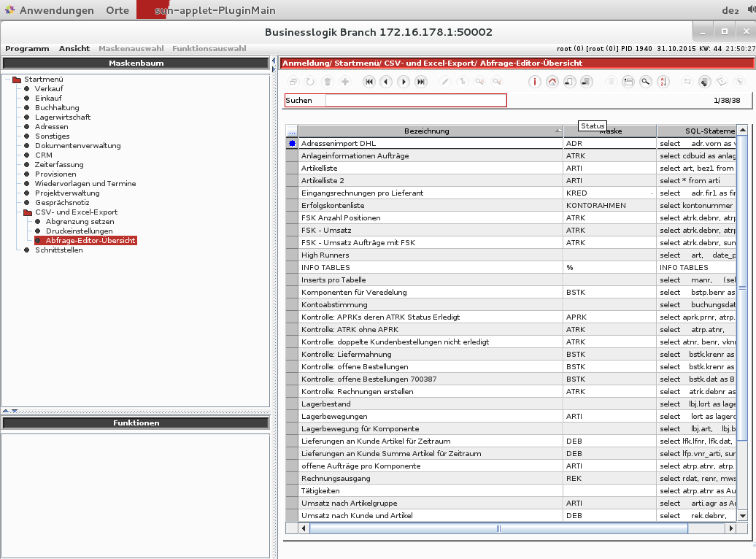756x559 pixels.
Task: Click the form layout view icon
Action: (628, 82)
